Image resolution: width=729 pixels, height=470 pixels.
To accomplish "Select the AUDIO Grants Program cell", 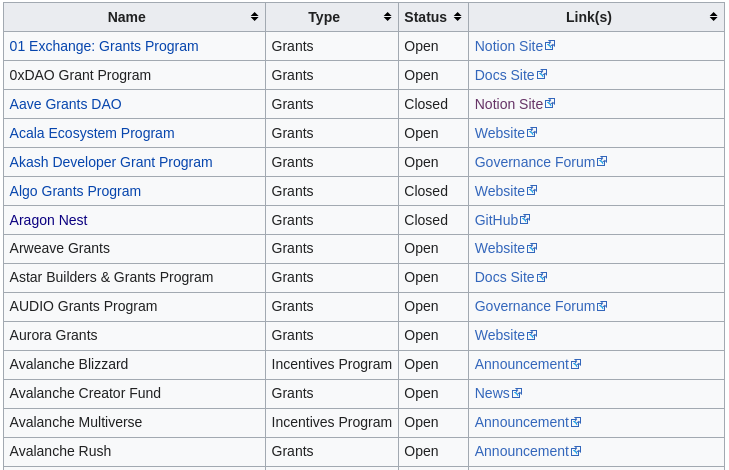I will pos(134,306).
